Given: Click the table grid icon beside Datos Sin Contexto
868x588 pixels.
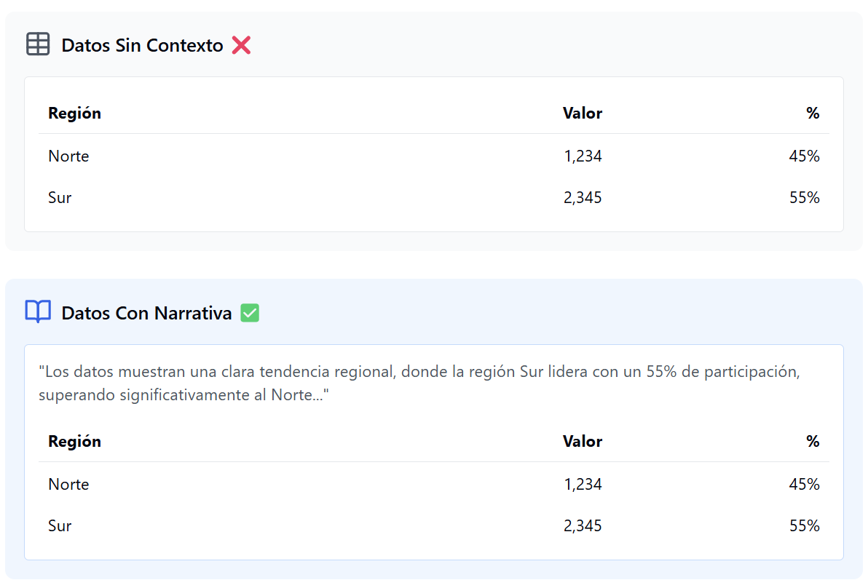Looking at the screenshot, I should 38,44.
